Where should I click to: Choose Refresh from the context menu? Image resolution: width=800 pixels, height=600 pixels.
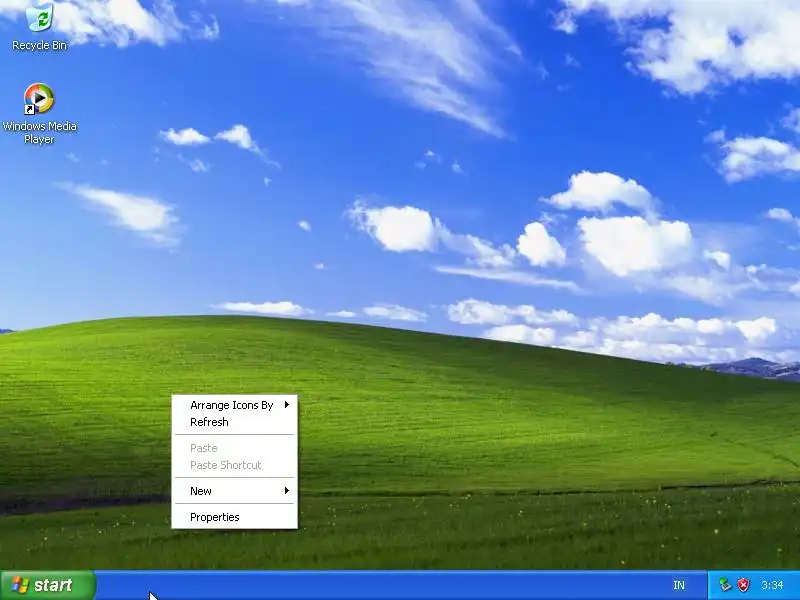[235, 422]
